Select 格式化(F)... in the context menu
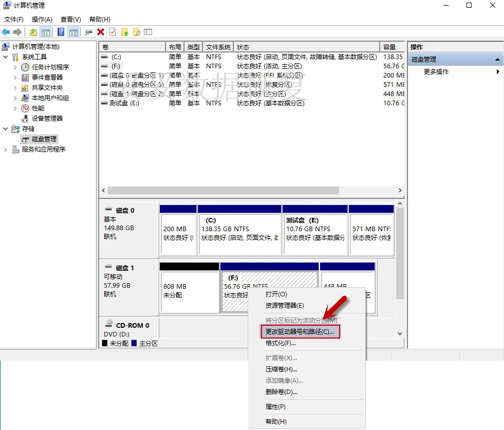504x430 pixels. click(x=281, y=343)
